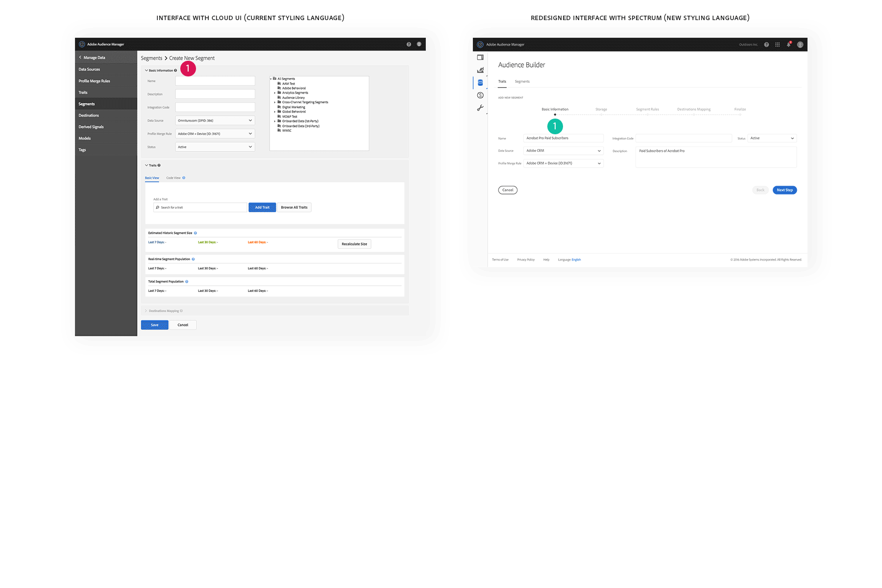This screenshot has width=882, height=588.
Task: Click Estimated Historic Segment Size help icon
Action: (196, 233)
